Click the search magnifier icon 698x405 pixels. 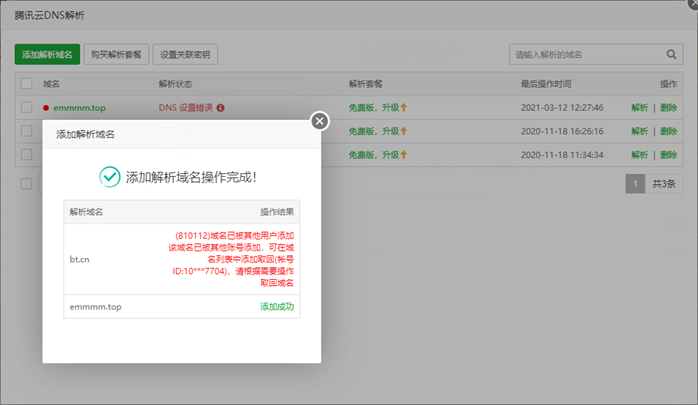click(x=671, y=54)
